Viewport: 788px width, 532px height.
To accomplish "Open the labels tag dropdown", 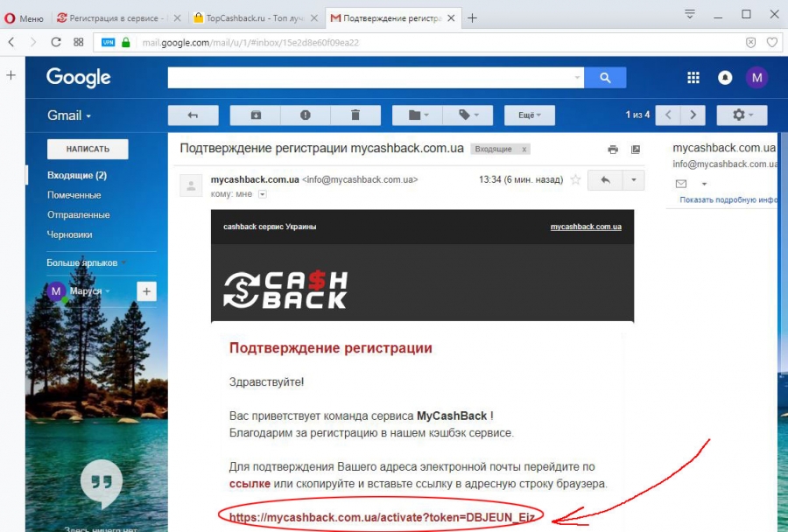I will coord(468,115).
